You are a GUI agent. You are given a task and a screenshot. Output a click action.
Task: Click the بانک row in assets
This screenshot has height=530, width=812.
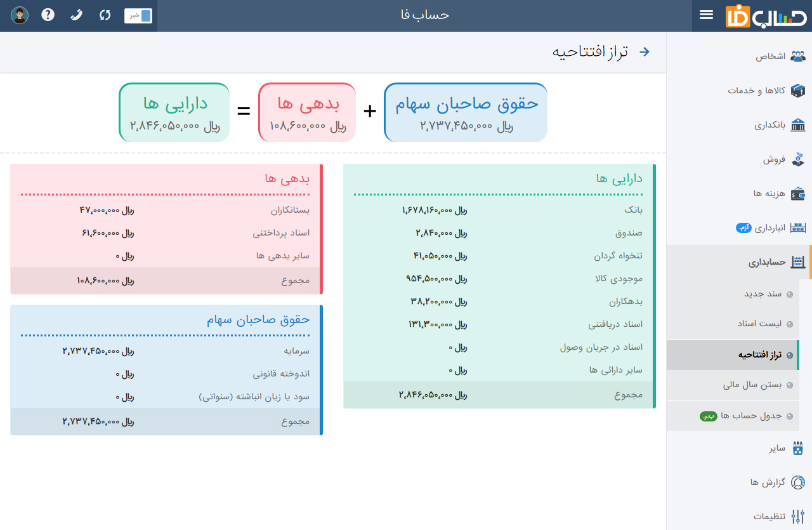click(498, 209)
